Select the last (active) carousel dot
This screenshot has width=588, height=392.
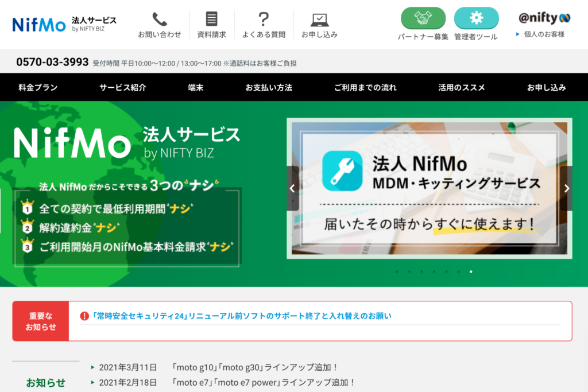tap(471, 271)
